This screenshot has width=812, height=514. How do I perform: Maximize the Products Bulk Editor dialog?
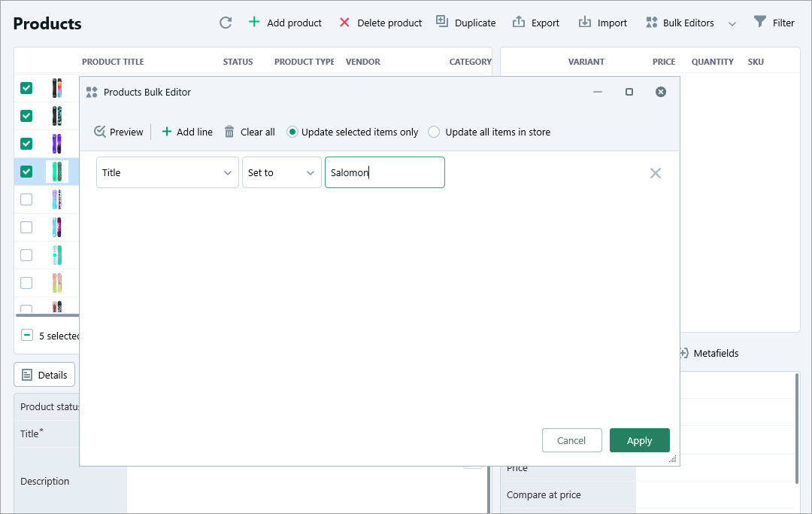629,92
